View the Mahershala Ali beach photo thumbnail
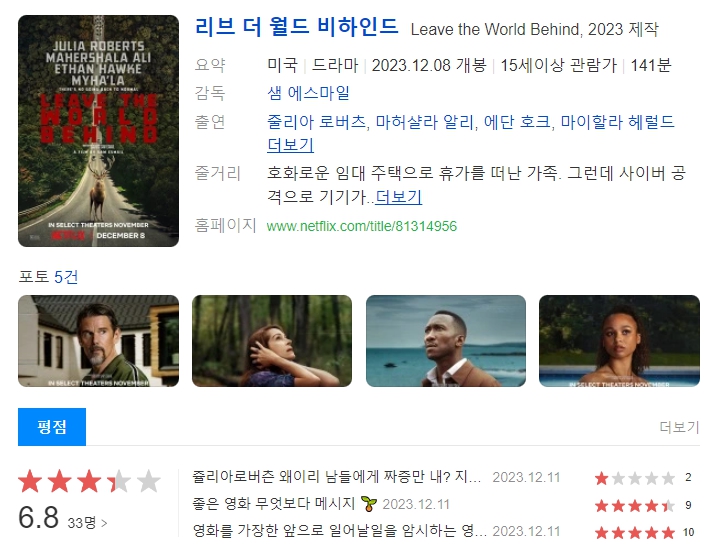Image resolution: width=720 pixels, height=553 pixels. pyautogui.click(x=446, y=341)
